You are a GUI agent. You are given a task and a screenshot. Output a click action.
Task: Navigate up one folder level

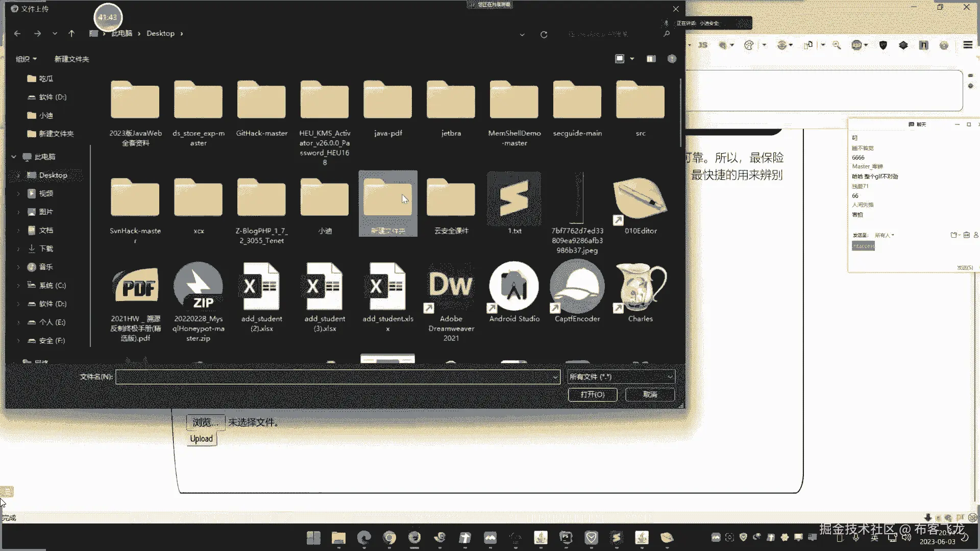(71, 34)
